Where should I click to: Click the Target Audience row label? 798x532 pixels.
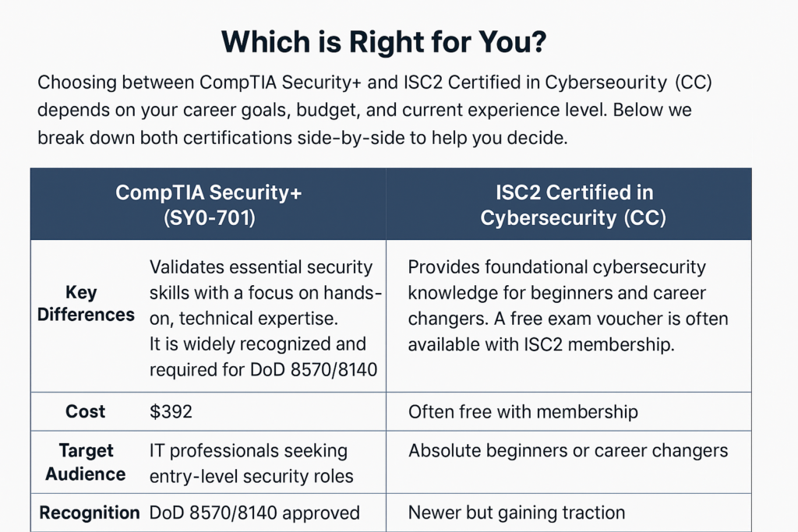tap(86, 463)
